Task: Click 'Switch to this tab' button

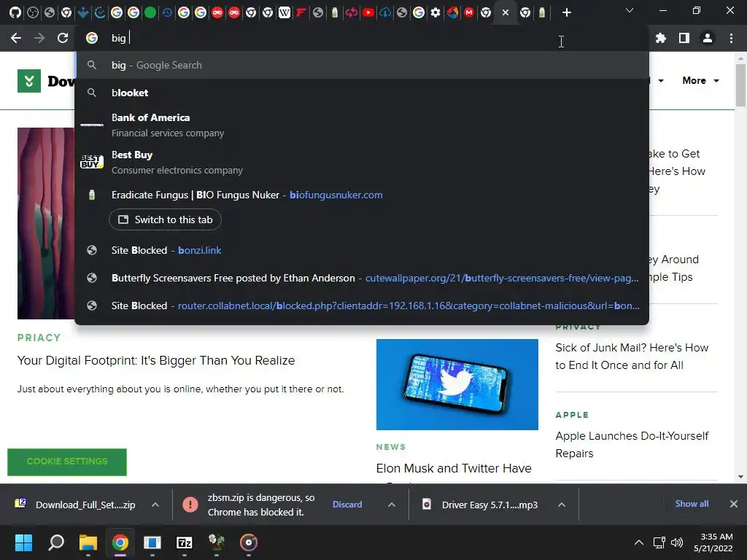Action: (165, 219)
